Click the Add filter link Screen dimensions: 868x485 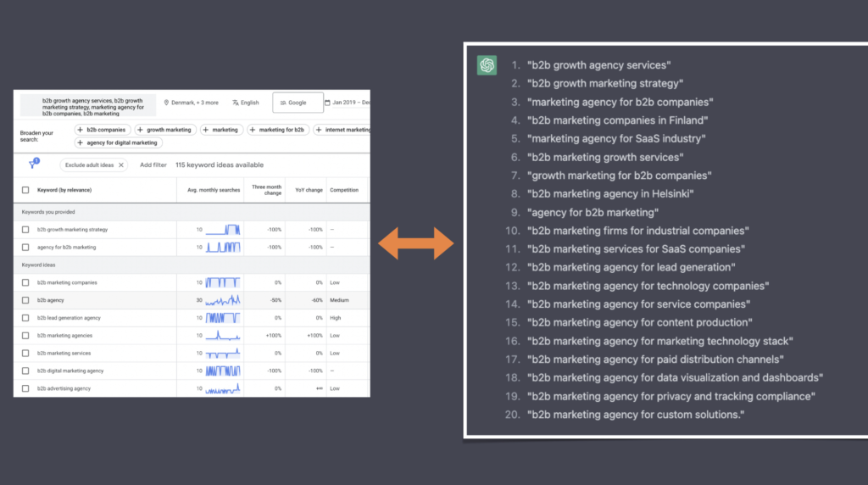(x=153, y=165)
